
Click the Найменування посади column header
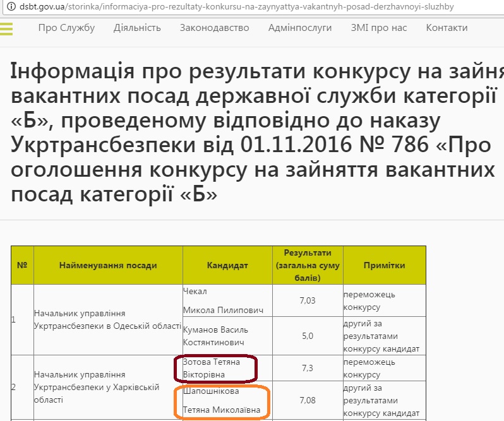coord(108,265)
